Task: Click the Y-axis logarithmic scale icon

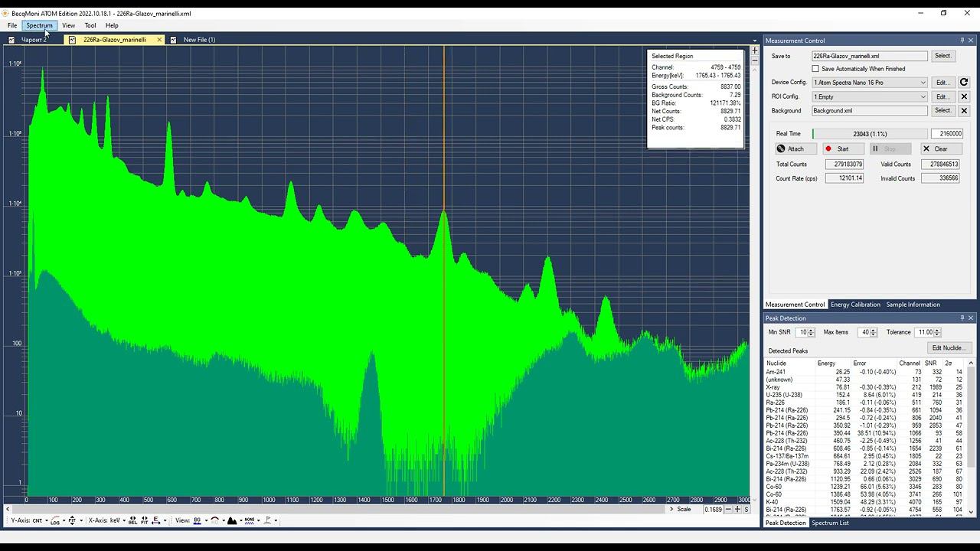Action: click(x=55, y=520)
